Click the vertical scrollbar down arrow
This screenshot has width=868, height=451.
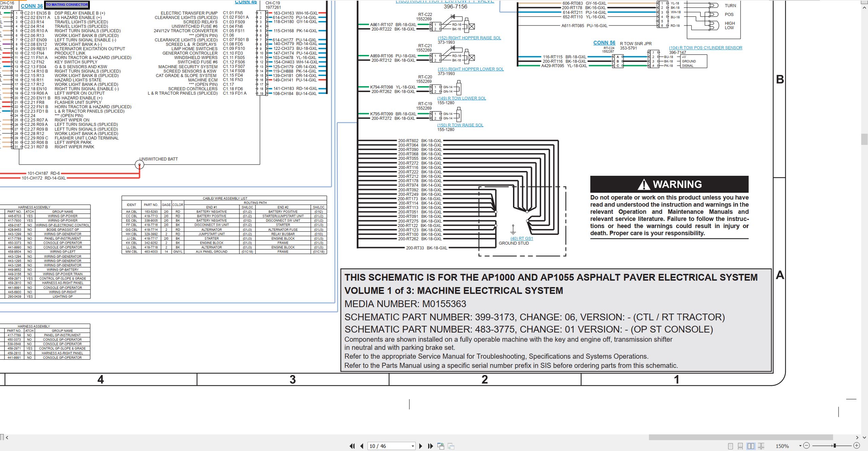865,437
